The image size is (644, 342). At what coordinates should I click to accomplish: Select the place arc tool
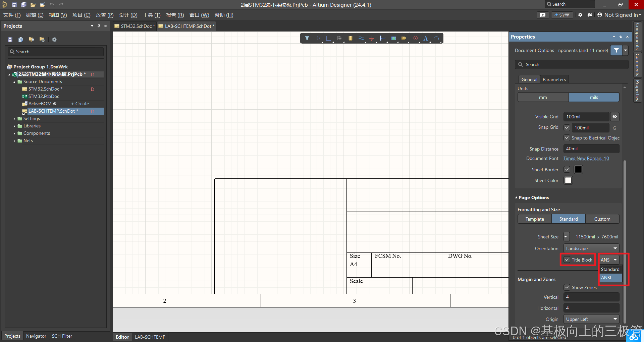pos(436,38)
